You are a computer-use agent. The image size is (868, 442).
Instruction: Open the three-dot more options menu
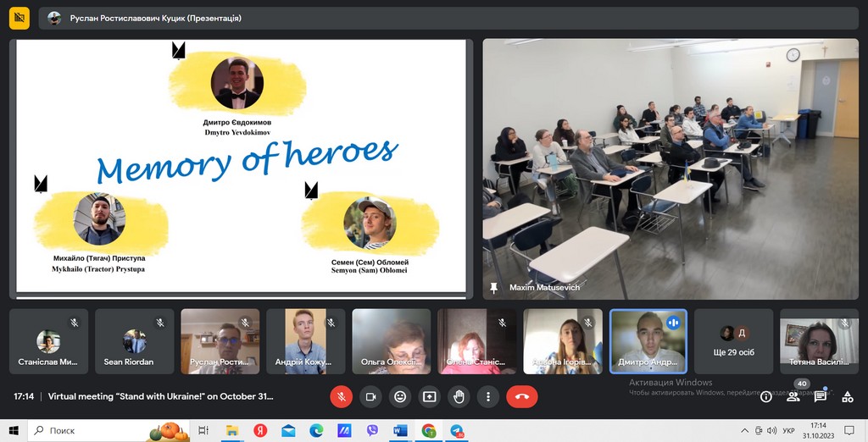click(x=488, y=396)
